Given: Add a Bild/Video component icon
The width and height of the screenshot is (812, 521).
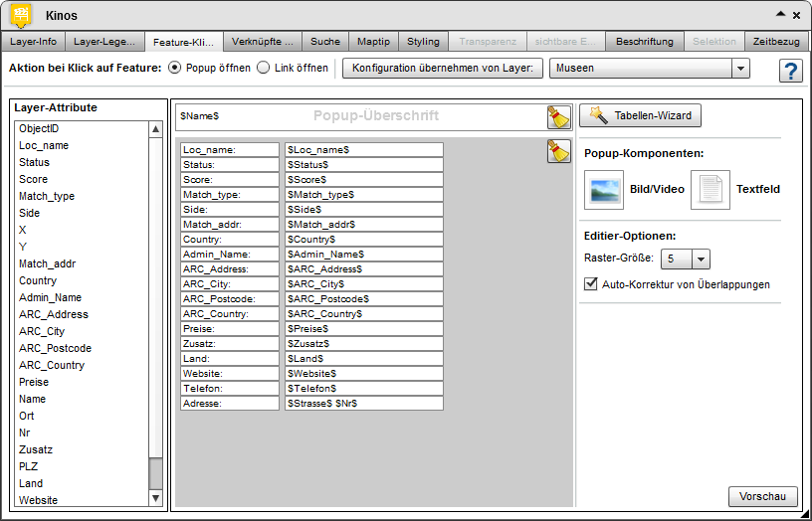Looking at the screenshot, I should (x=604, y=190).
